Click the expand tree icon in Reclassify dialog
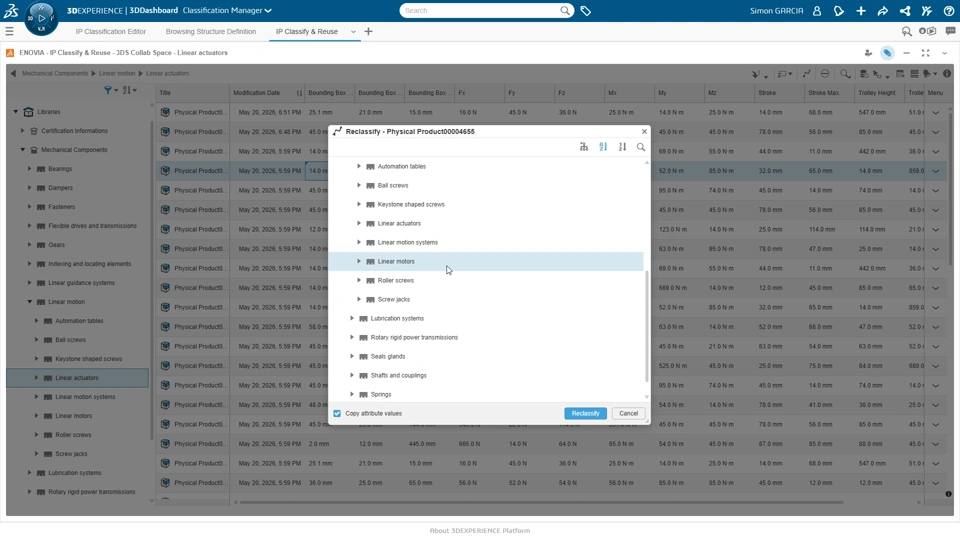960x540 pixels. pyautogui.click(x=583, y=147)
